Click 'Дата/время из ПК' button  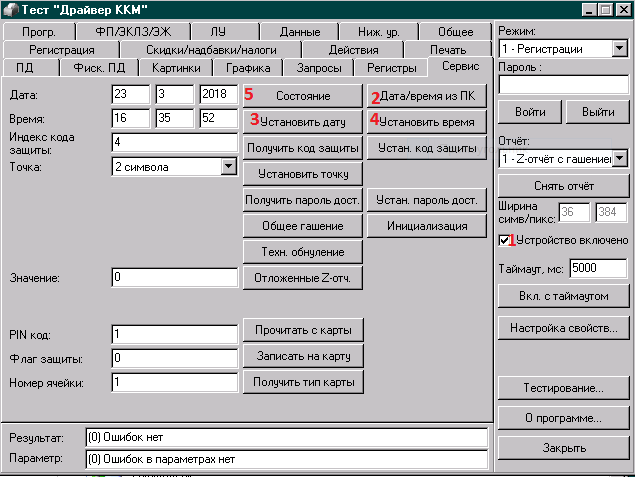tap(421, 96)
